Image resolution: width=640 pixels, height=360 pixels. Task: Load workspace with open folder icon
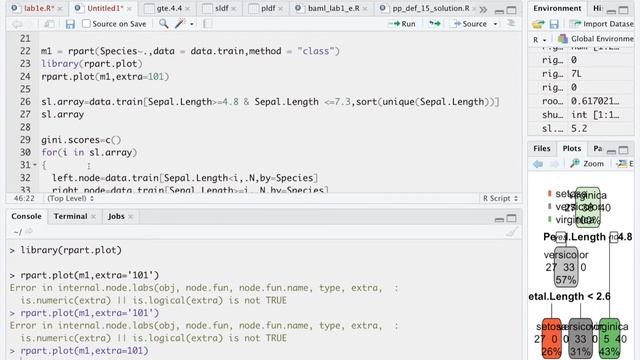click(x=538, y=24)
